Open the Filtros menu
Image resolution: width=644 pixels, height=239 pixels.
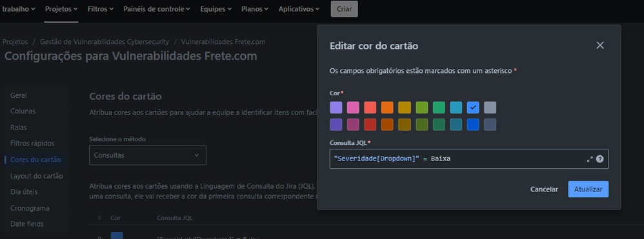[101, 9]
